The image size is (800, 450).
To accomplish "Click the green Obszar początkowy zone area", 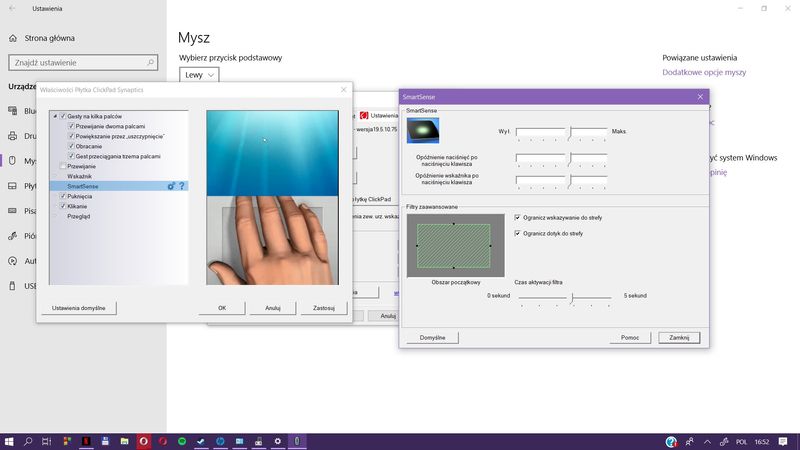I will pyautogui.click(x=454, y=246).
